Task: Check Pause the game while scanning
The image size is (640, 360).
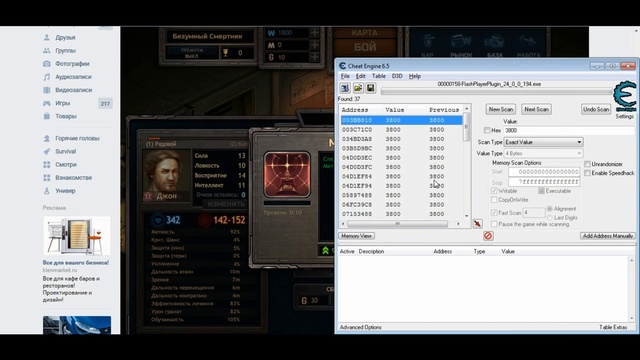Action: [x=494, y=224]
